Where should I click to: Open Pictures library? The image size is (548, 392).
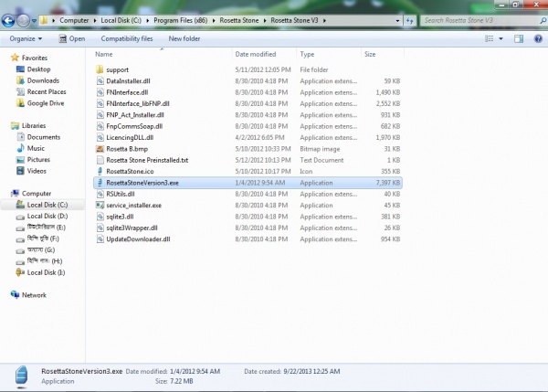(x=38, y=160)
